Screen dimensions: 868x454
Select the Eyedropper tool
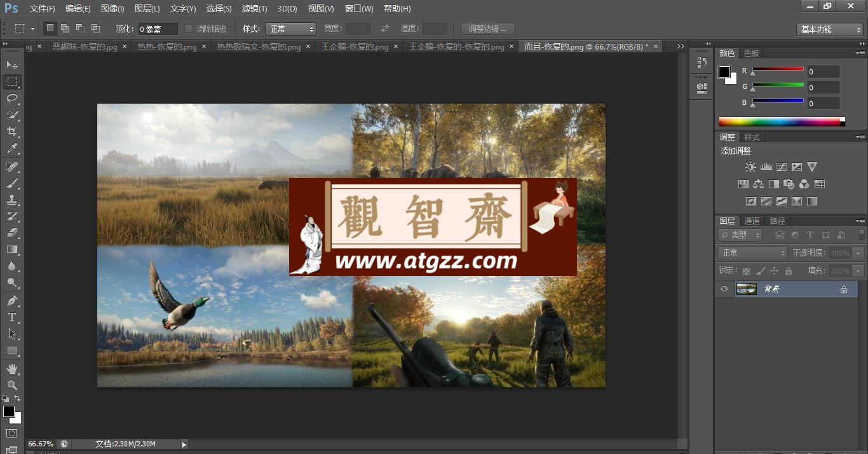click(12, 149)
